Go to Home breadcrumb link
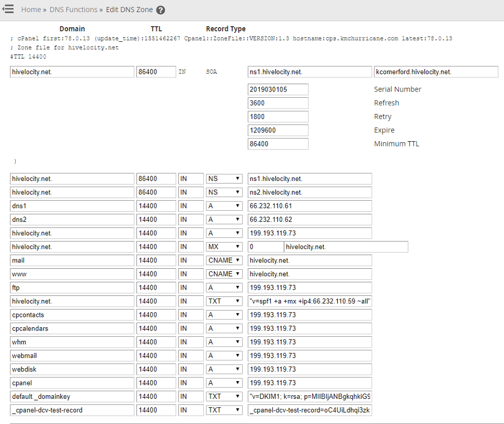The width and height of the screenshot is (504, 424). coord(31,9)
